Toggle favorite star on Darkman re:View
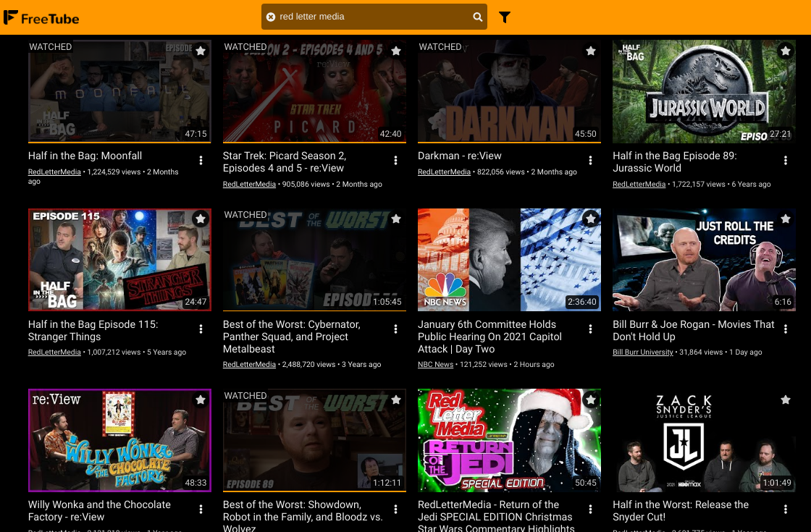Image resolution: width=811 pixels, height=532 pixels. point(591,51)
